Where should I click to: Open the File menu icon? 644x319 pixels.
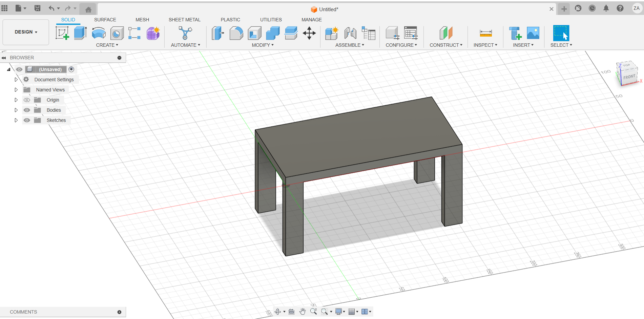coord(20,8)
